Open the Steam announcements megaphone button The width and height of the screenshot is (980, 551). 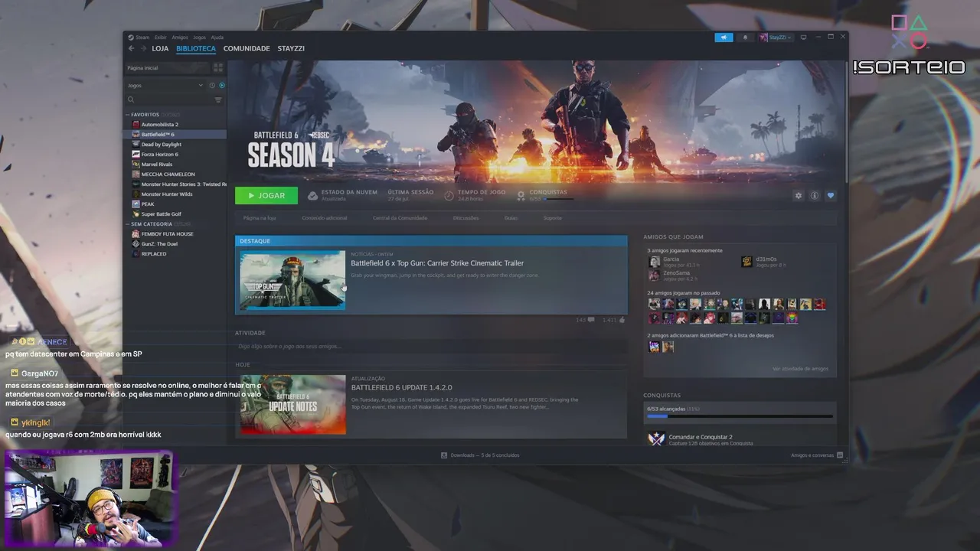point(724,37)
